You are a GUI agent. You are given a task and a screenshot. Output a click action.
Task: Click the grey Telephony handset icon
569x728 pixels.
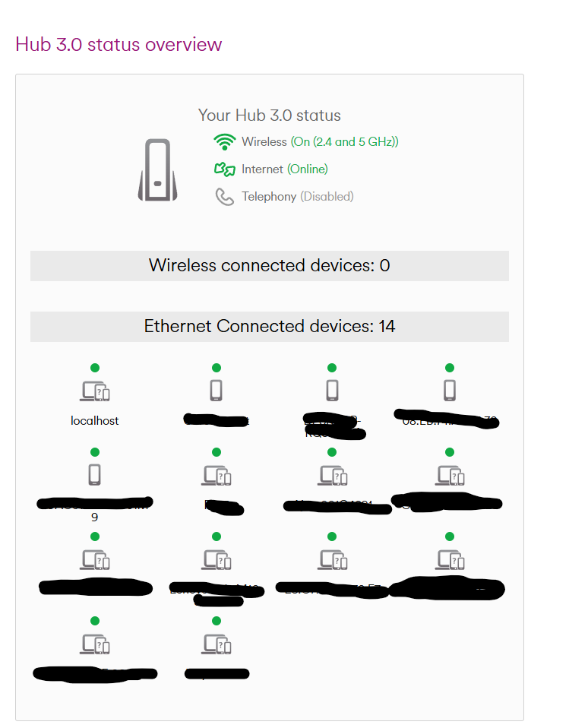pyautogui.click(x=225, y=197)
